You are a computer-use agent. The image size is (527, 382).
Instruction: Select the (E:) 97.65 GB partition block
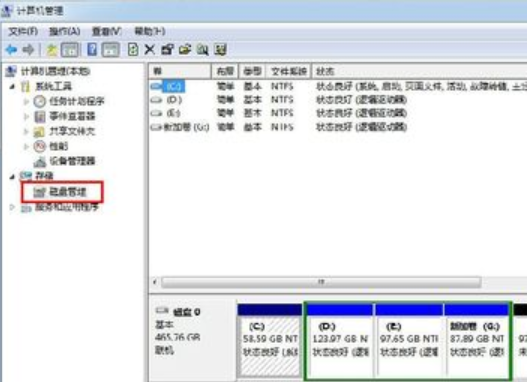click(409, 340)
